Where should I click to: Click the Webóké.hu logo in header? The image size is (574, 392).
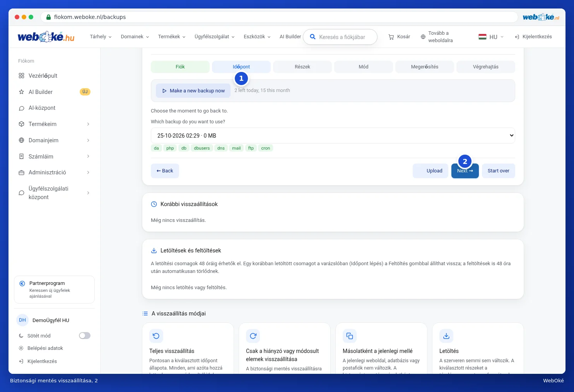click(46, 37)
